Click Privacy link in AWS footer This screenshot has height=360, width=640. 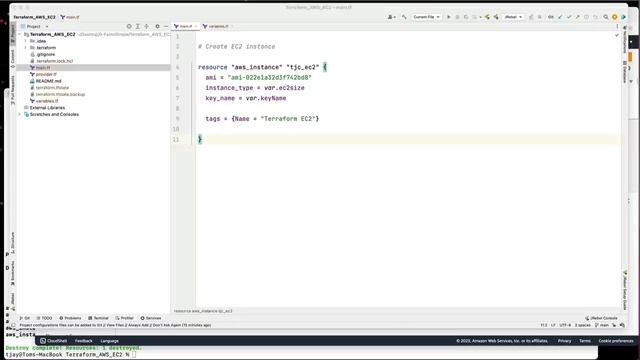(x=564, y=341)
